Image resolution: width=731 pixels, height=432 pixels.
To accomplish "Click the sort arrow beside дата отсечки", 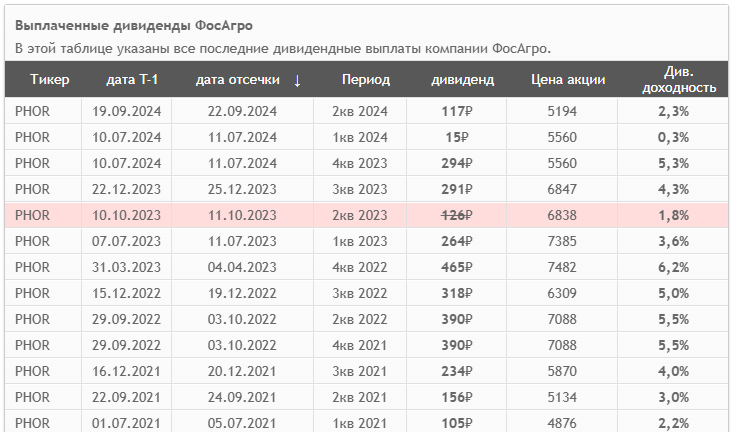I will [x=297, y=81].
